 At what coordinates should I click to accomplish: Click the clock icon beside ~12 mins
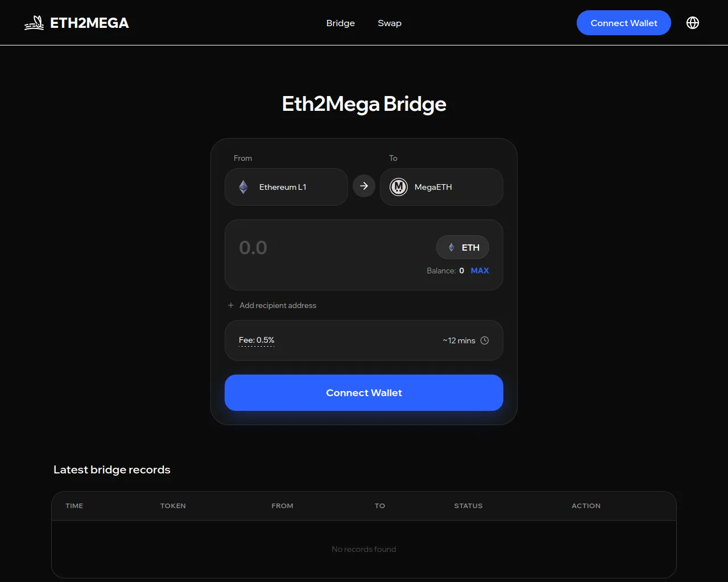[485, 340]
